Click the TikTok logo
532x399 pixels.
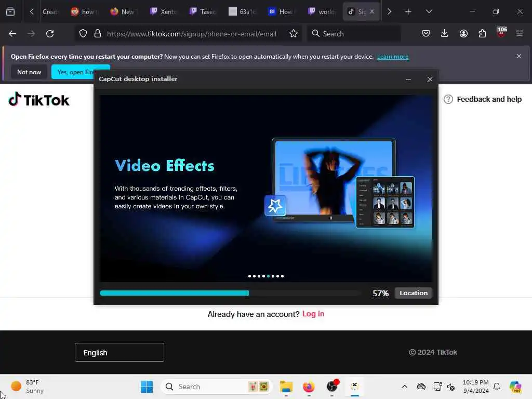pos(38,100)
